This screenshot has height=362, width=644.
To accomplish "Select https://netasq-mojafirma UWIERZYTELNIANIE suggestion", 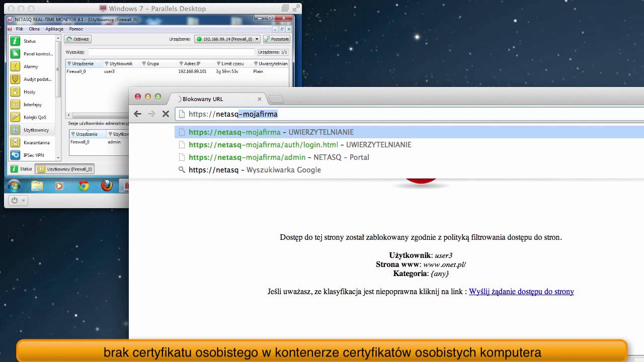I will coord(409,132).
